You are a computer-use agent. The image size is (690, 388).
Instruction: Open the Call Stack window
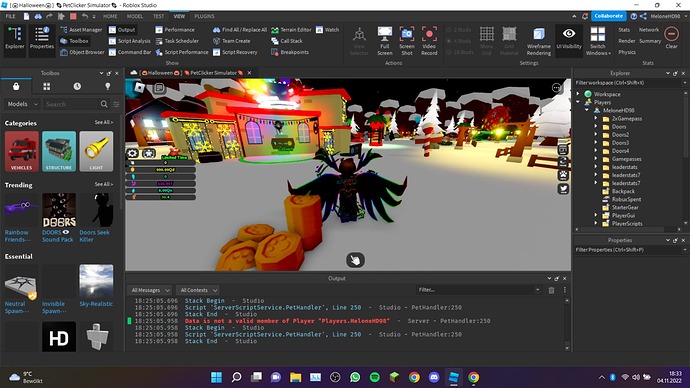286,41
